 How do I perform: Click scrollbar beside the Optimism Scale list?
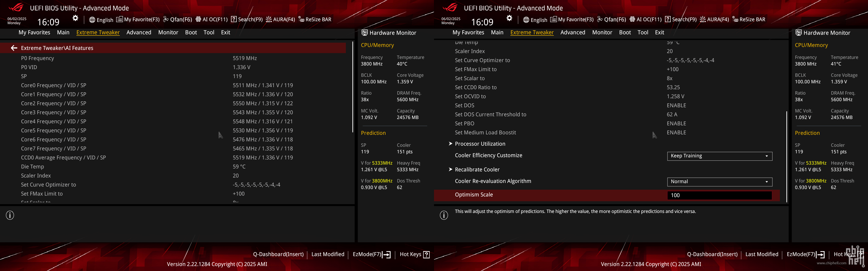pyautogui.click(x=787, y=157)
